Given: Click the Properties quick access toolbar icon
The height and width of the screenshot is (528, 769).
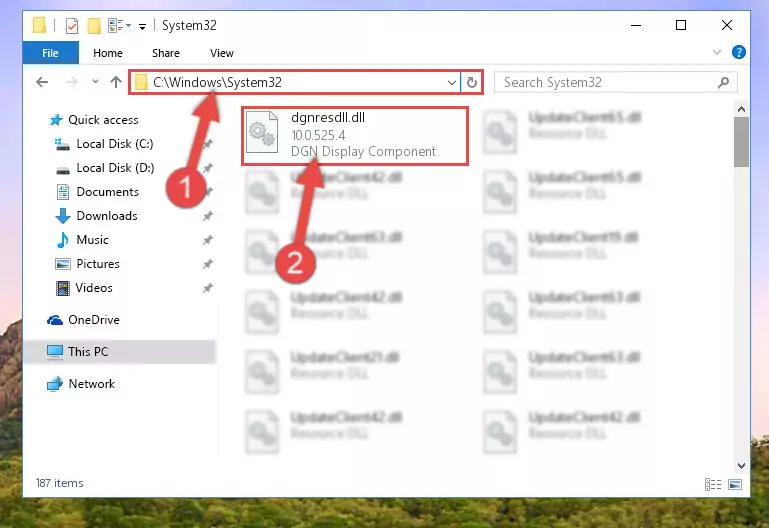Looking at the screenshot, I should (72, 25).
